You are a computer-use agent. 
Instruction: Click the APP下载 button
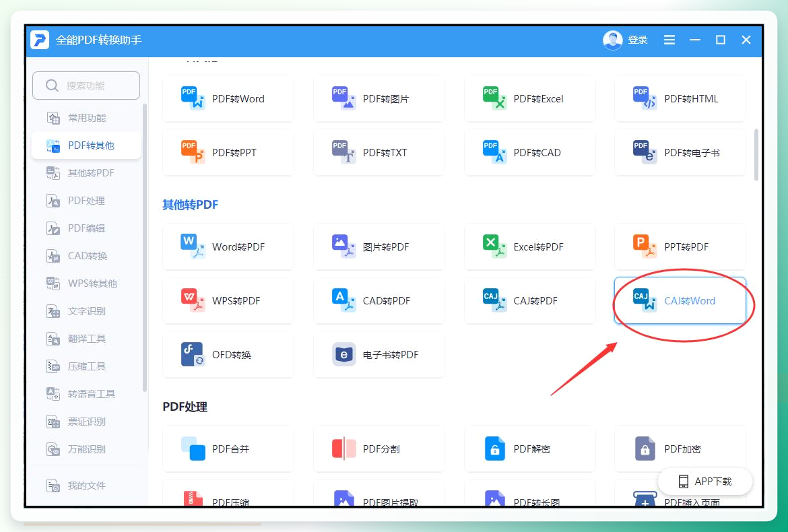pyautogui.click(x=705, y=481)
